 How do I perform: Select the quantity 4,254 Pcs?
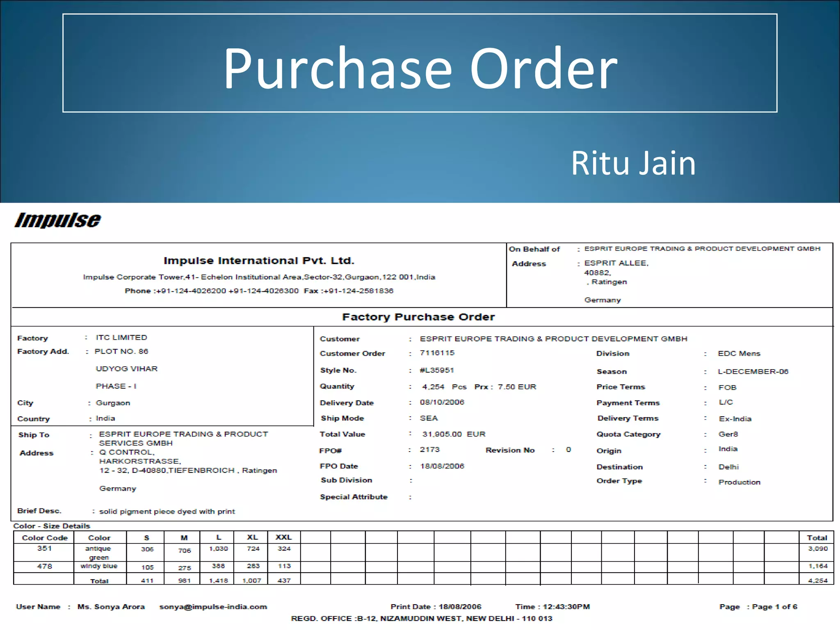coord(444,387)
